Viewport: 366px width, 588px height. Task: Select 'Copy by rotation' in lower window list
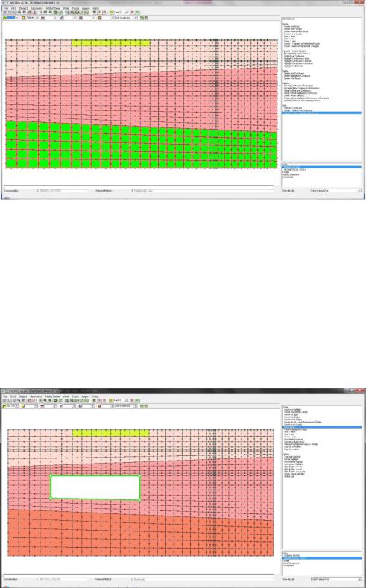click(291, 449)
